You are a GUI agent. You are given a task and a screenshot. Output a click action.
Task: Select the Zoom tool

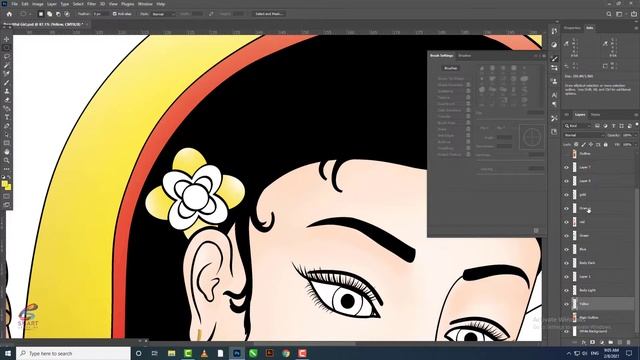pos(7,160)
